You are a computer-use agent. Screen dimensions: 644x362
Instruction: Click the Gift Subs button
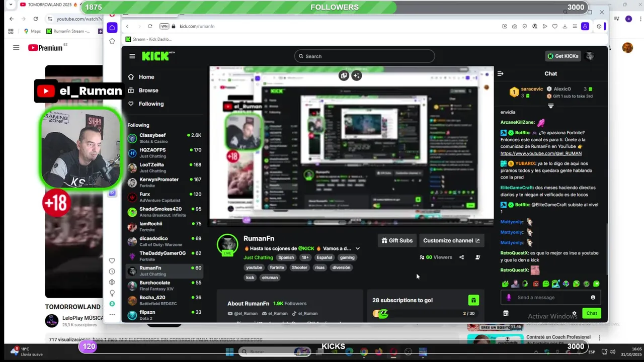tap(397, 240)
